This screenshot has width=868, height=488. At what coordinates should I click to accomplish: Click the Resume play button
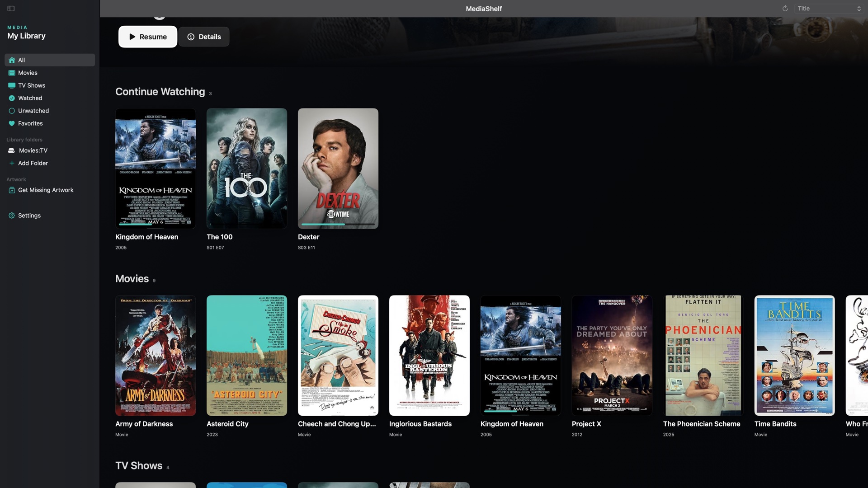[x=148, y=37]
